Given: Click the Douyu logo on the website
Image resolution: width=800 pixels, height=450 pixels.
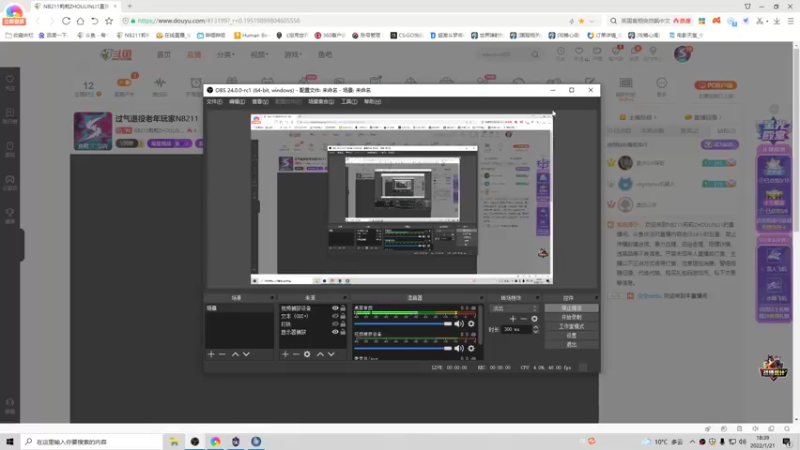Looking at the screenshot, I should (116, 55).
